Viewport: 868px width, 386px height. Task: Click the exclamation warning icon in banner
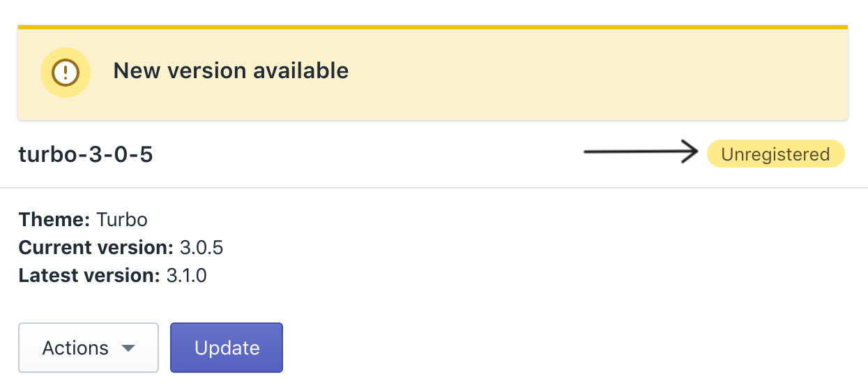(66, 72)
